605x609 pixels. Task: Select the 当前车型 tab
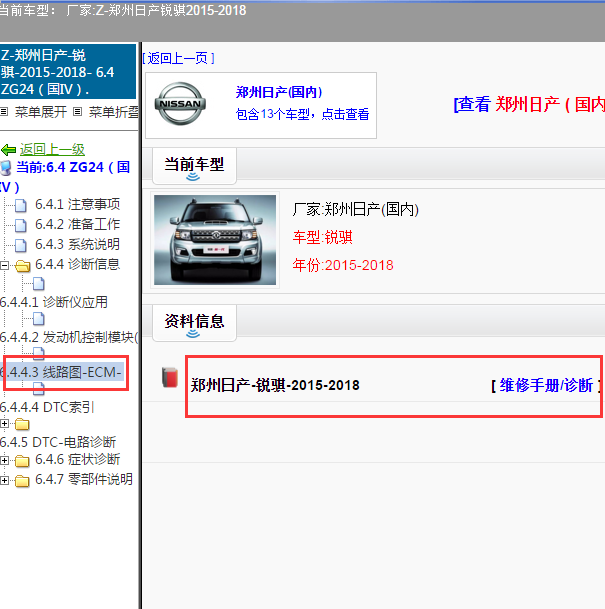[194, 165]
